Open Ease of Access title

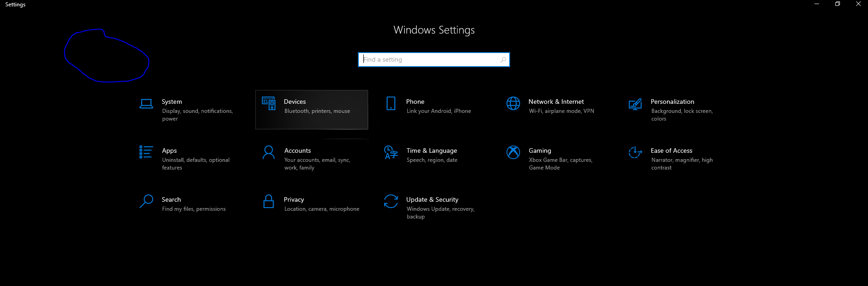(x=672, y=150)
